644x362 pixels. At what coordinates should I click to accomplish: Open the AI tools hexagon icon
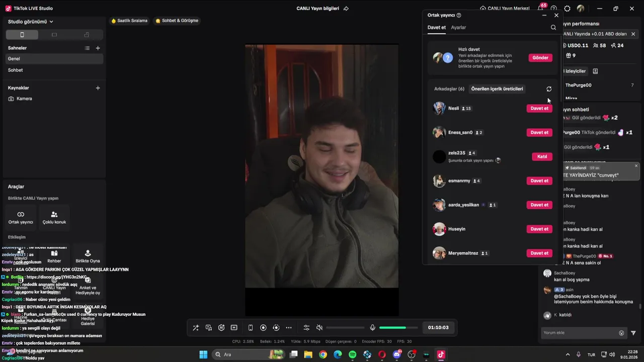tap(221, 328)
